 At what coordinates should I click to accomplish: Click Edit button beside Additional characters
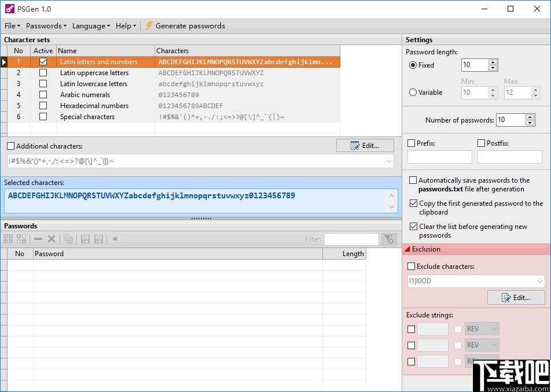coord(365,146)
